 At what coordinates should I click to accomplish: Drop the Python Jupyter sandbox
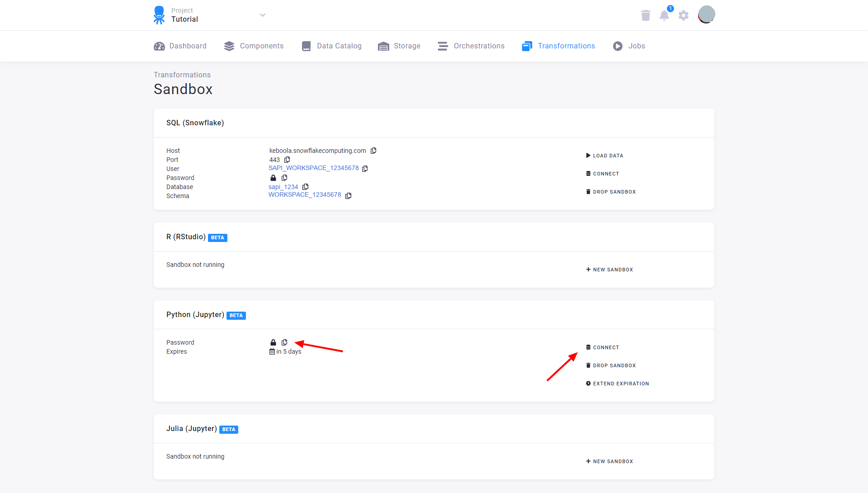611,365
